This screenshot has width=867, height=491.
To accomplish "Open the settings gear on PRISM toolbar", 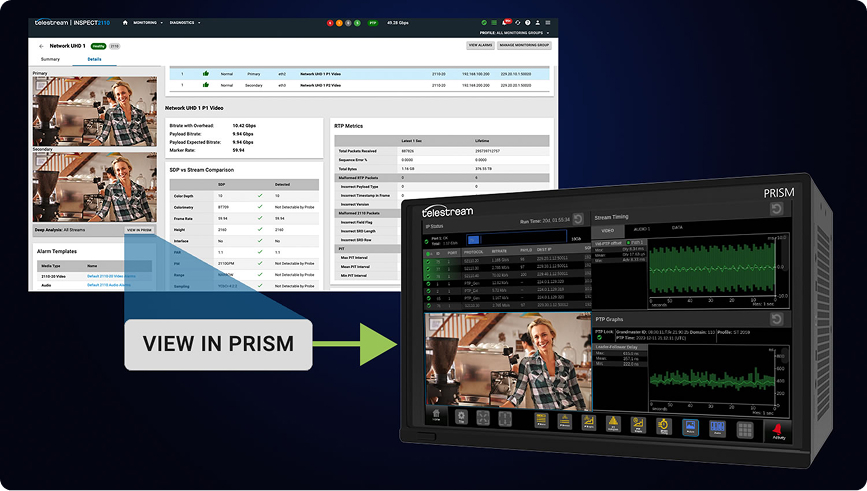I will 461,417.
